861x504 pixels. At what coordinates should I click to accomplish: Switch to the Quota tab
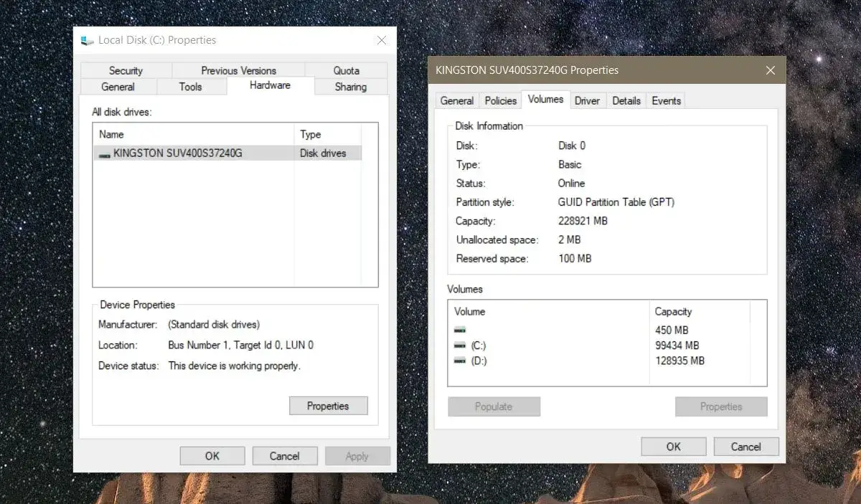point(347,70)
